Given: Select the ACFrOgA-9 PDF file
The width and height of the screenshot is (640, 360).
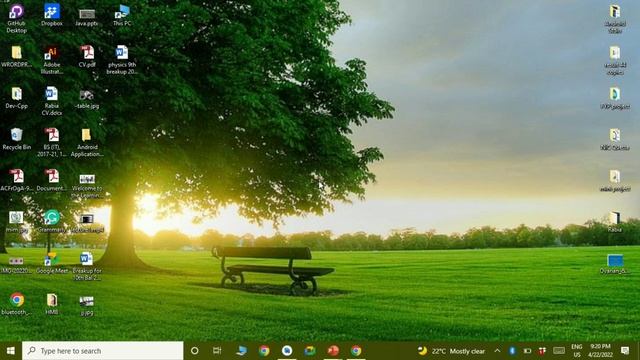Looking at the screenshot, I should coord(17,180).
